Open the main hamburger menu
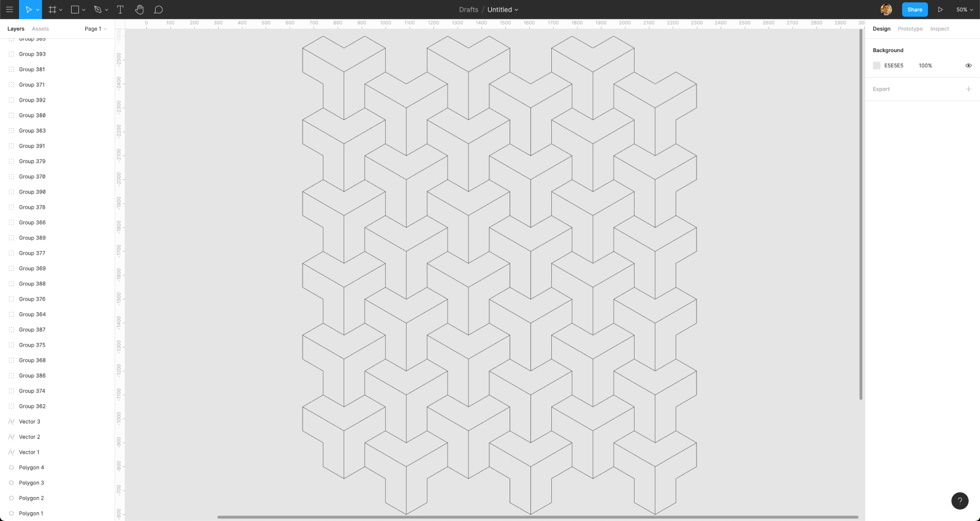This screenshot has height=521, width=980. (x=9, y=9)
